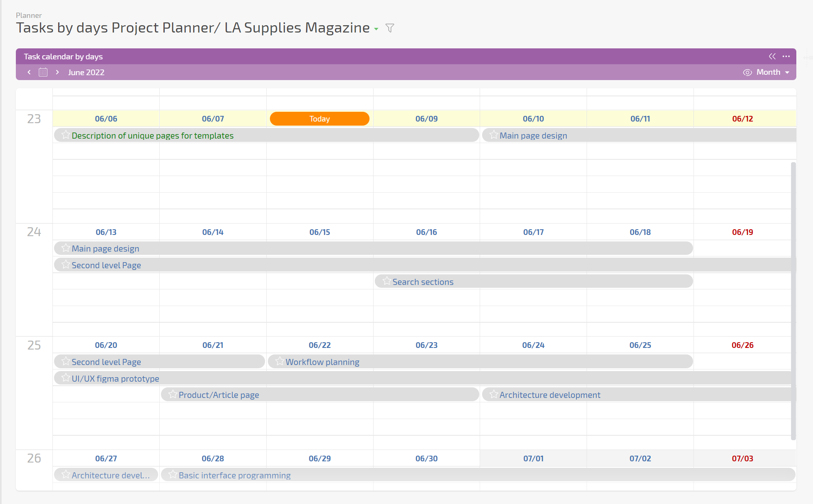Select the 06/16 date header
Viewport: 813px width, 504px height.
coord(426,232)
